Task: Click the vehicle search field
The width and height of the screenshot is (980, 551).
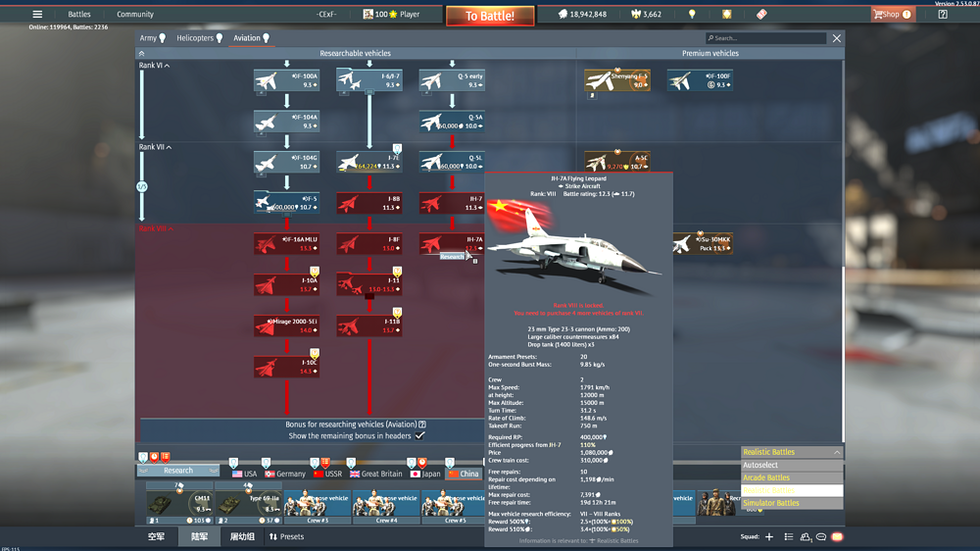Action: (x=769, y=38)
